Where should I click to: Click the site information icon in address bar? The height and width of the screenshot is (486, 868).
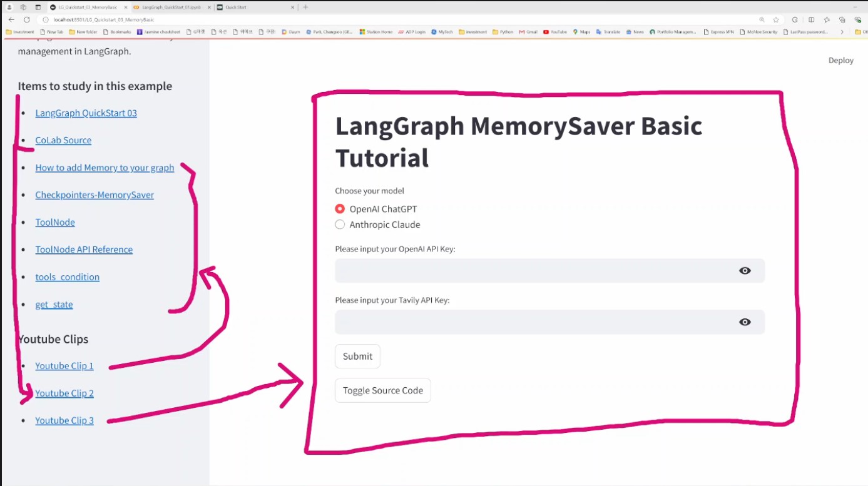click(45, 19)
